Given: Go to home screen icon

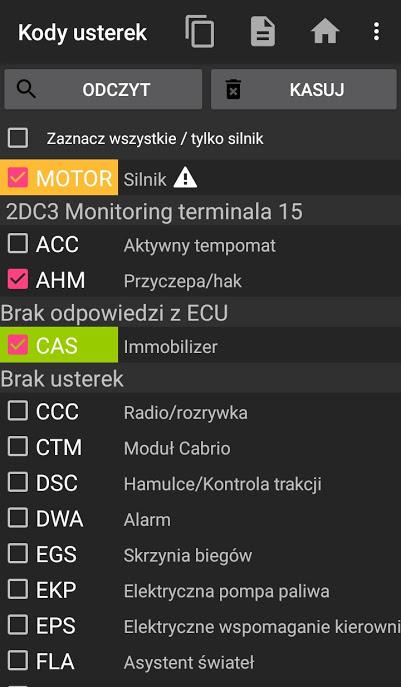Looking at the screenshot, I should 325,32.
